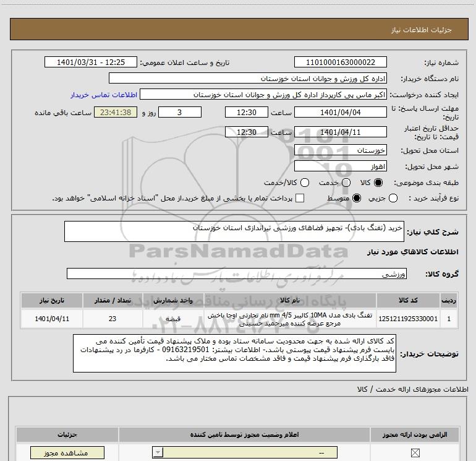Choose the جزیی purchase type radio
Screen dimensions: 476x461
coord(393,198)
